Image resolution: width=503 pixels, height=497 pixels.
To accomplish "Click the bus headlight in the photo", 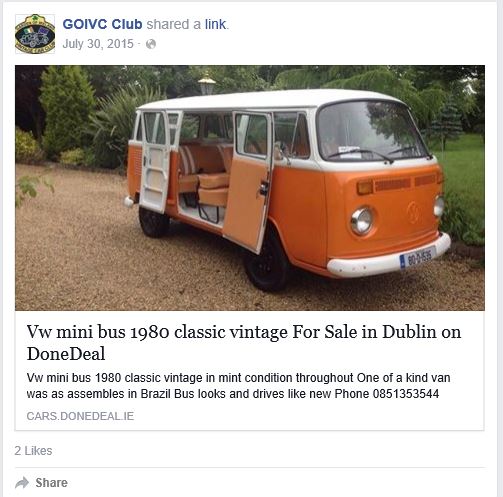I will pyautogui.click(x=362, y=220).
